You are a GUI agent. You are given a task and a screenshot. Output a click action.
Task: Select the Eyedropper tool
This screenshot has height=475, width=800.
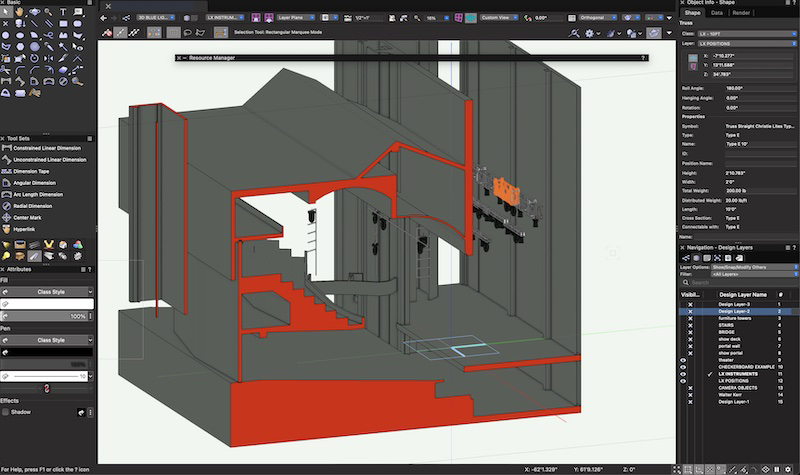click(48, 46)
